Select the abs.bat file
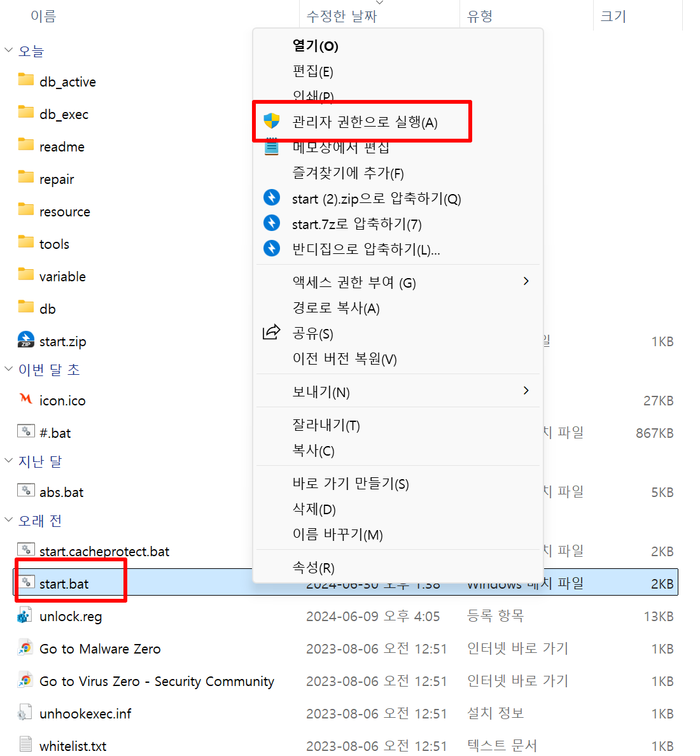 (x=62, y=491)
